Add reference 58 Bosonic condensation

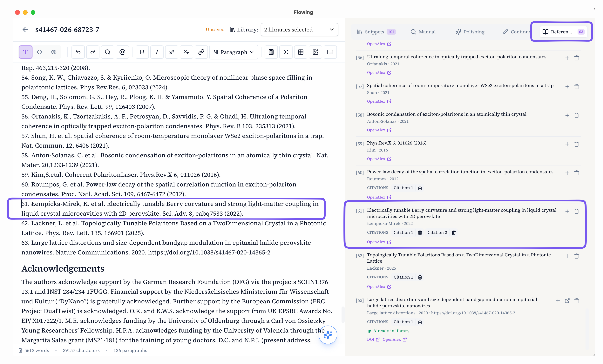[567, 115]
